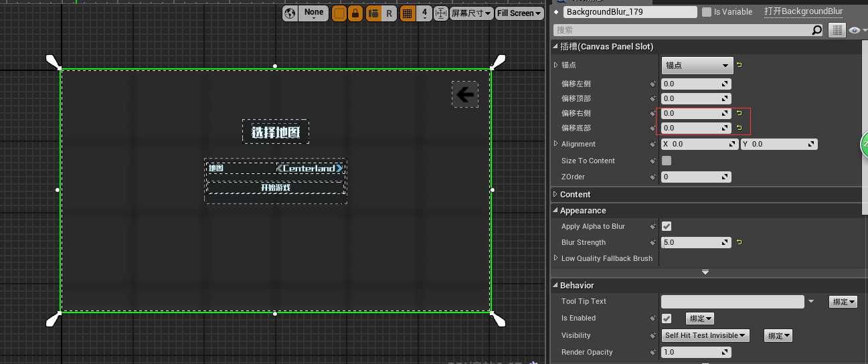Click the ZOrder value field
This screenshot has height=364, width=868.
click(696, 177)
